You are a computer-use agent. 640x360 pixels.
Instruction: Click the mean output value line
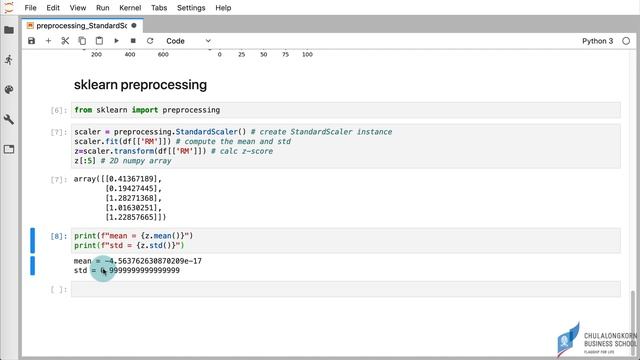[138, 261]
